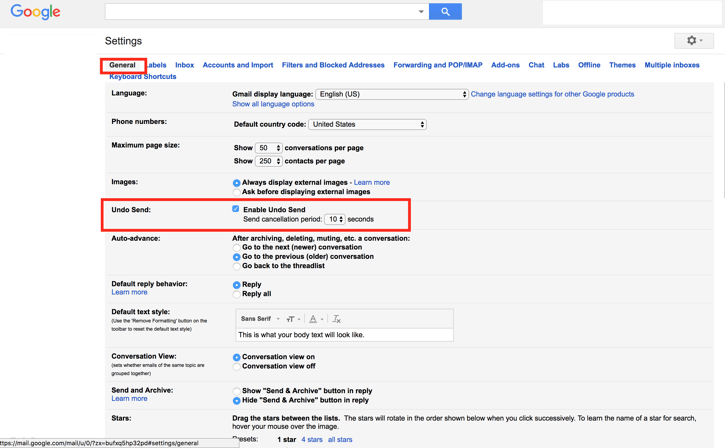
Task: Select Ask before displaying external images
Action: coord(236,192)
